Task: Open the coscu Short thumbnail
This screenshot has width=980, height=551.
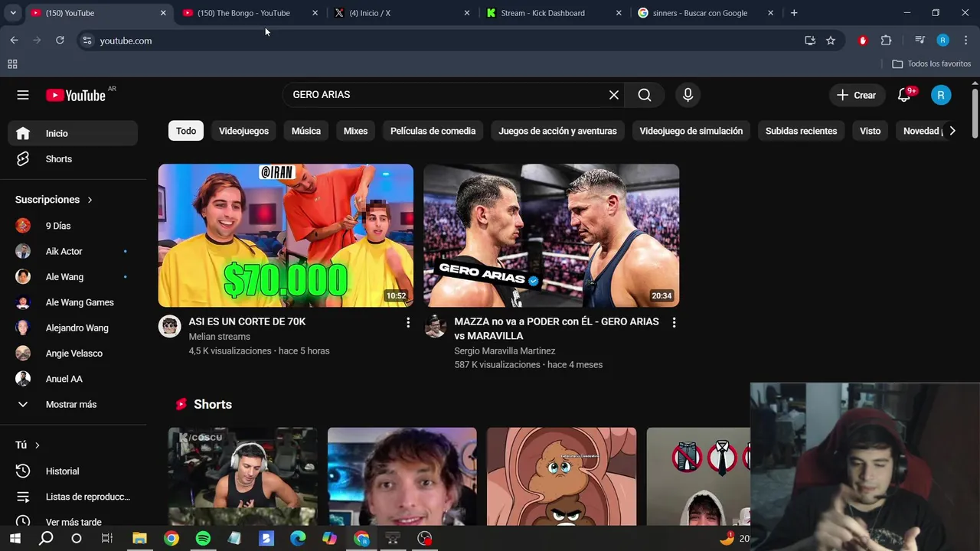Action: [x=243, y=477]
